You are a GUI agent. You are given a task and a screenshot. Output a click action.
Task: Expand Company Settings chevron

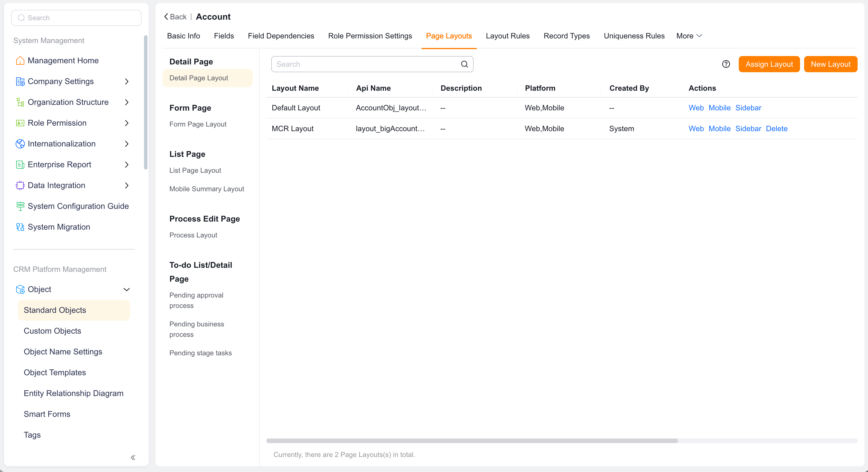coord(127,81)
